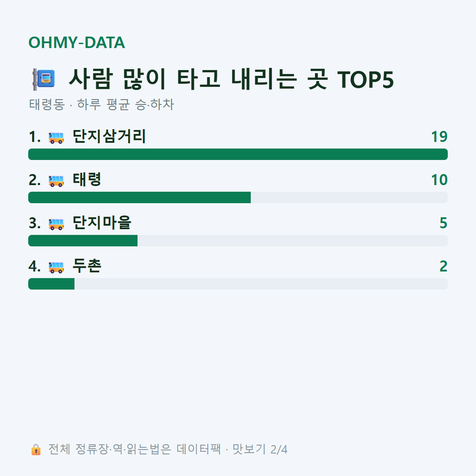
Task: Click the full green bar for 단지삼거리
Action: (x=238, y=154)
